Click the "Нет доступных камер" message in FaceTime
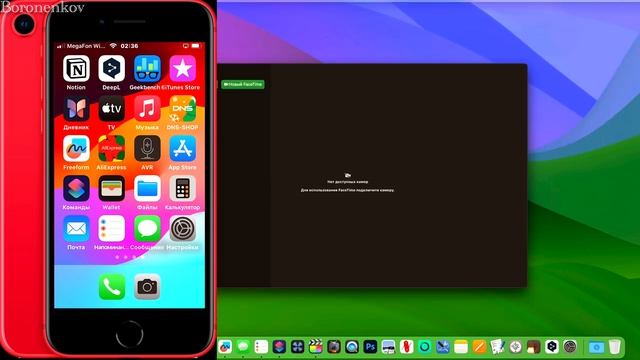The image size is (640, 360). [x=347, y=182]
